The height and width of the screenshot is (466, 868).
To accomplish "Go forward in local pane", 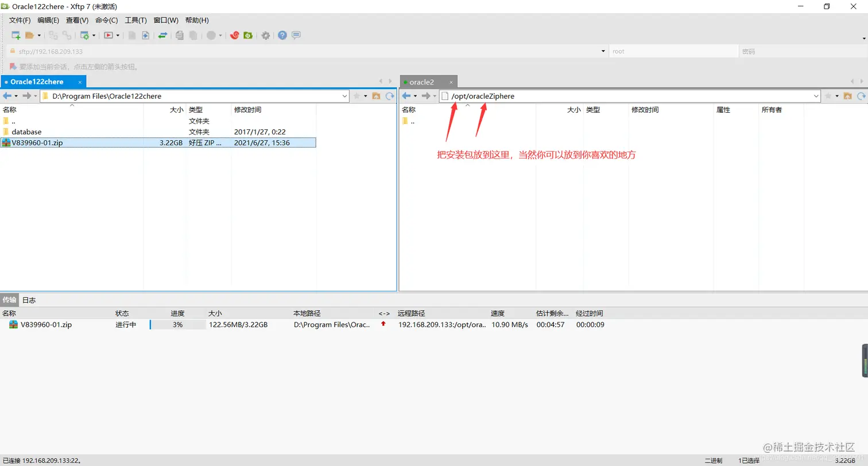I will point(26,96).
